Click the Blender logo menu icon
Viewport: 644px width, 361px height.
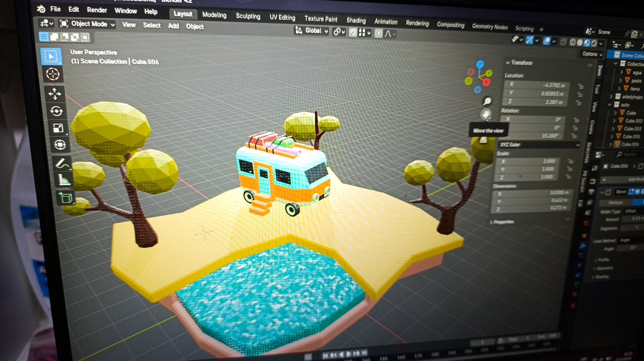pyautogui.click(x=41, y=9)
